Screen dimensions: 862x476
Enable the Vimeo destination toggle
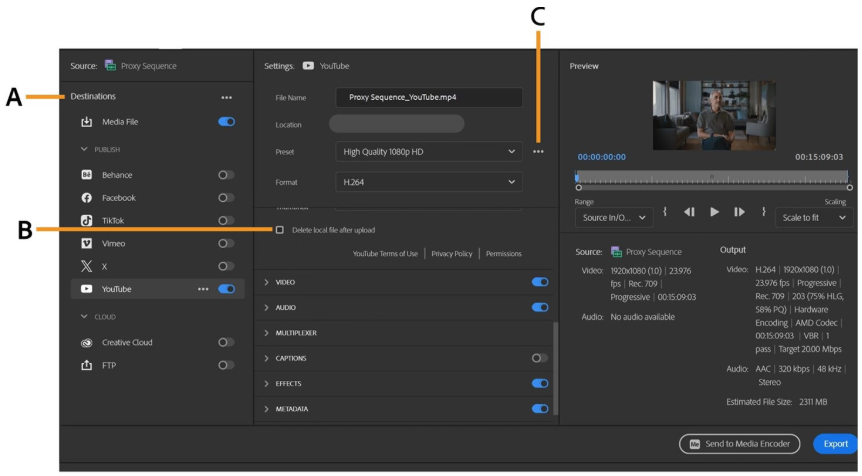point(226,243)
